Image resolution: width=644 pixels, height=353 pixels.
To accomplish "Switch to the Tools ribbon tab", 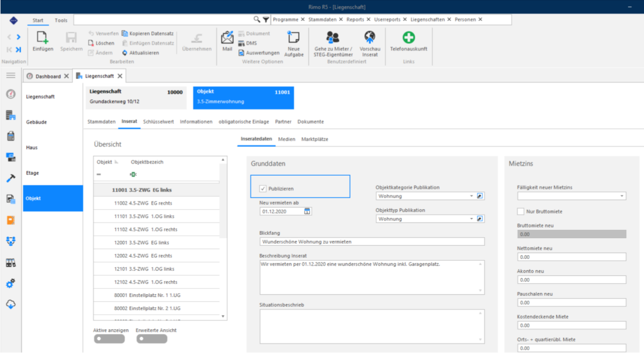I will [61, 20].
